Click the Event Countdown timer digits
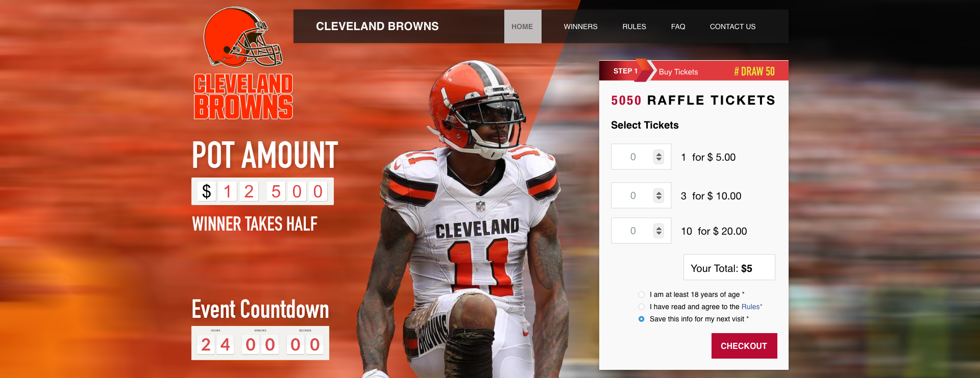 [x=260, y=343]
